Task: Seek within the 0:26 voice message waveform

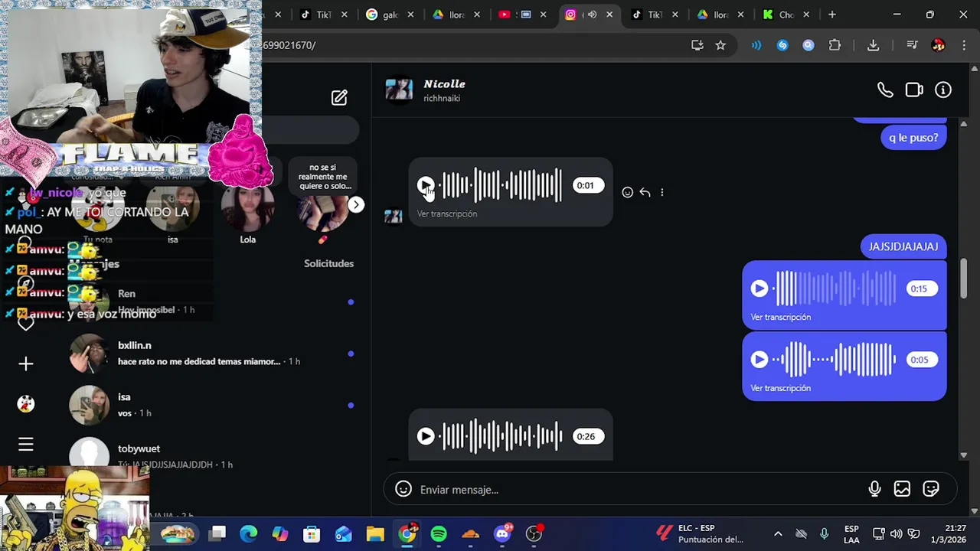Action: pos(501,436)
